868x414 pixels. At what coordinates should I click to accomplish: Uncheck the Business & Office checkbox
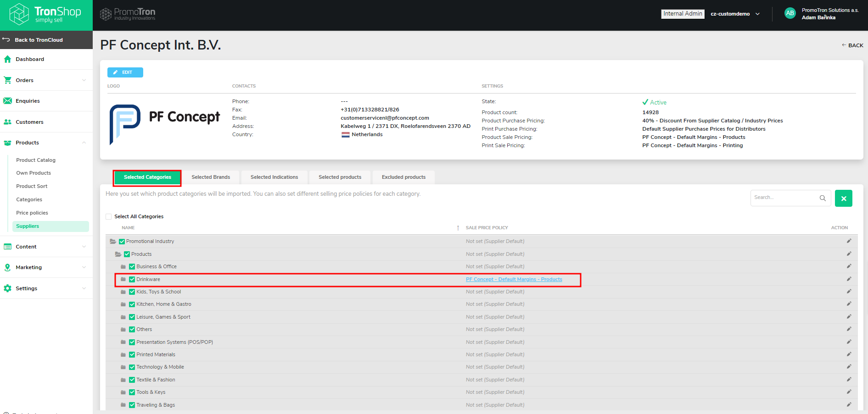coord(132,266)
